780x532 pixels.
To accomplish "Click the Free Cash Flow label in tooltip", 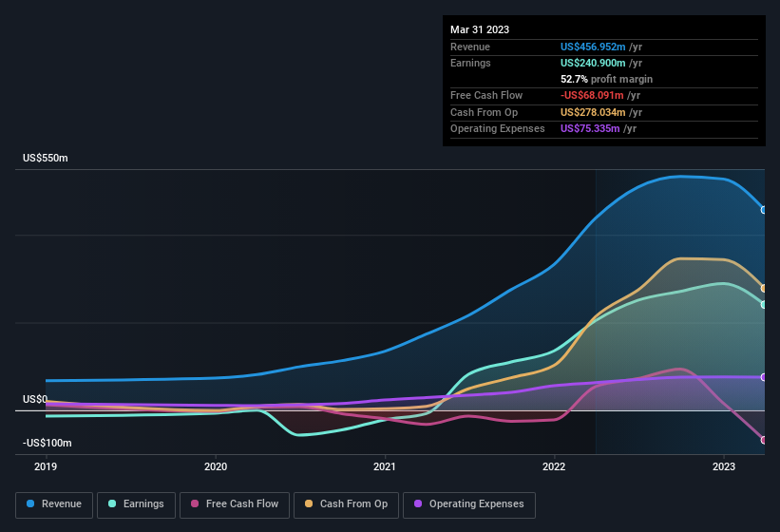I will click(486, 95).
